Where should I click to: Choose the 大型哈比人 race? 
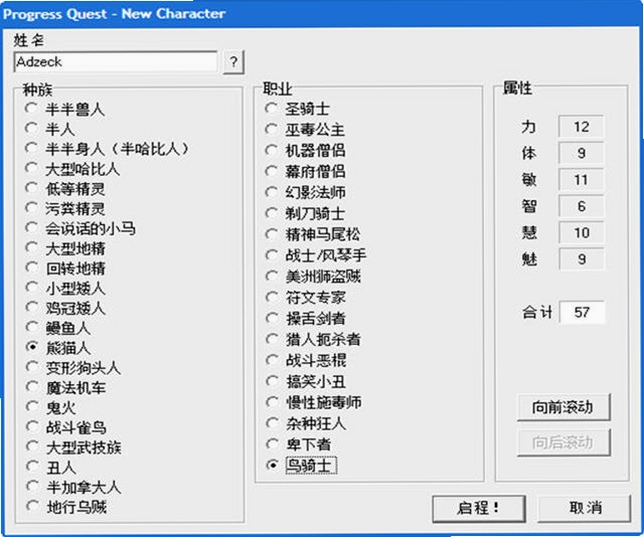(72, 168)
